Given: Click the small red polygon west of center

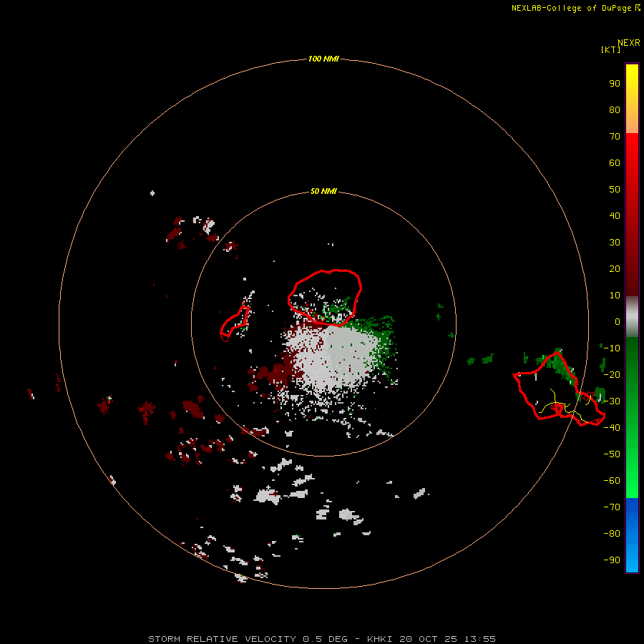Looking at the screenshot, I should [235, 323].
